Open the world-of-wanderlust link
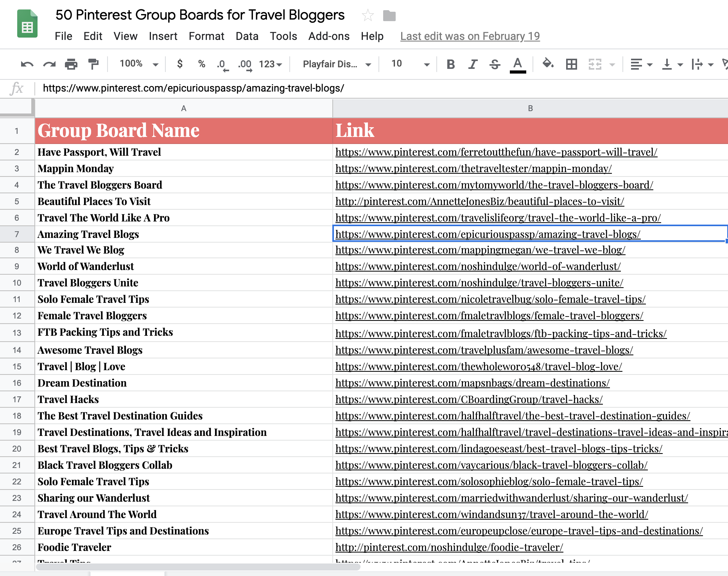 [478, 266]
